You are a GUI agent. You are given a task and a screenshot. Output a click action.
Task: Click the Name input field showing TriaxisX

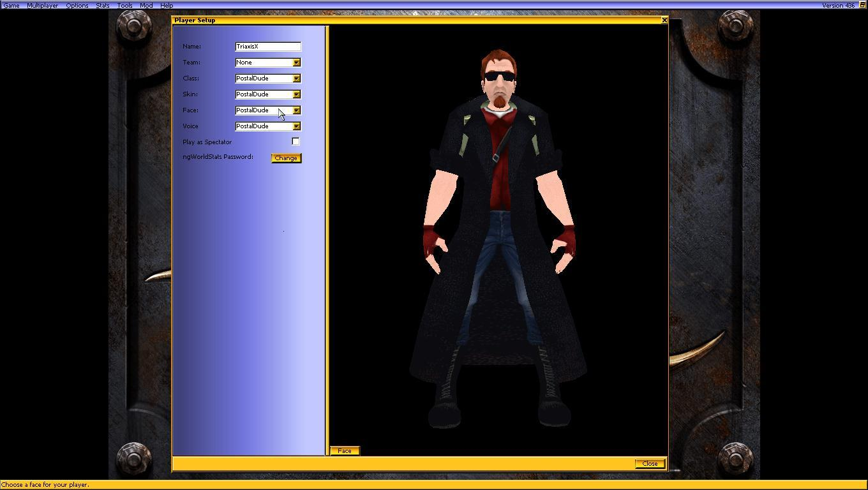pos(267,46)
